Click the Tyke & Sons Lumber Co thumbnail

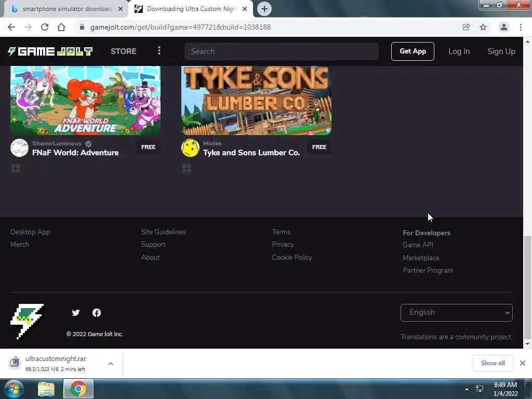point(257,100)
